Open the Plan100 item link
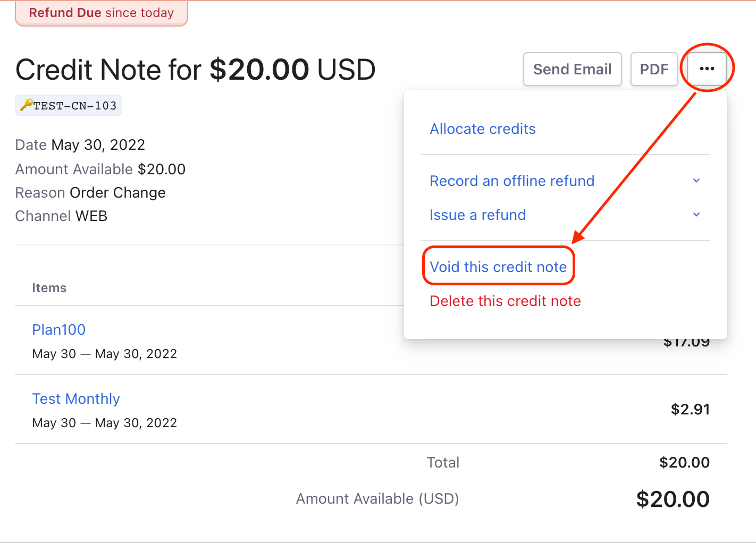Image resolution: width=756 pixels, height=543 pixels. pos(58,329)
